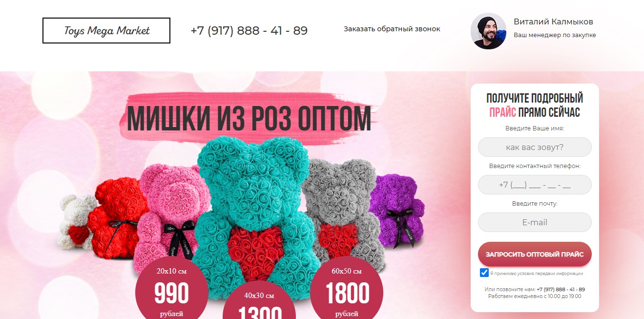This screenshot has width=644, height=319.
Task: Click the header phone number +7 (917) 888-41-89
Action: click(x=249, y=31)
